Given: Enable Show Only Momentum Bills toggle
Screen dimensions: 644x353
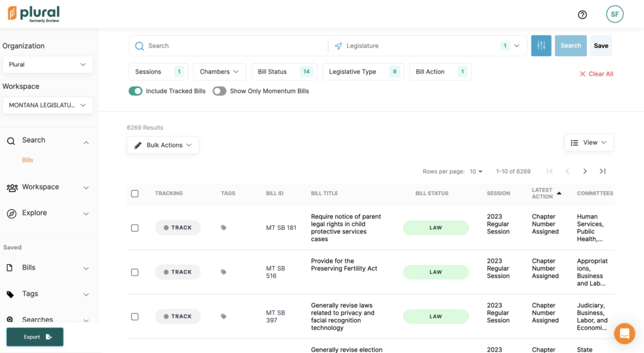Looking at the screenshot, I should [219, 91].
